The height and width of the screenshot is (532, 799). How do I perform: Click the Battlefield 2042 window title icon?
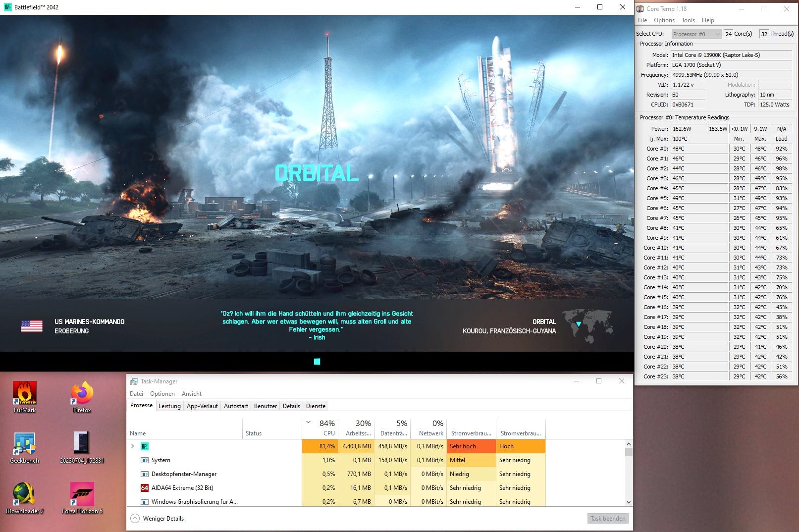[x=7, y=7]
